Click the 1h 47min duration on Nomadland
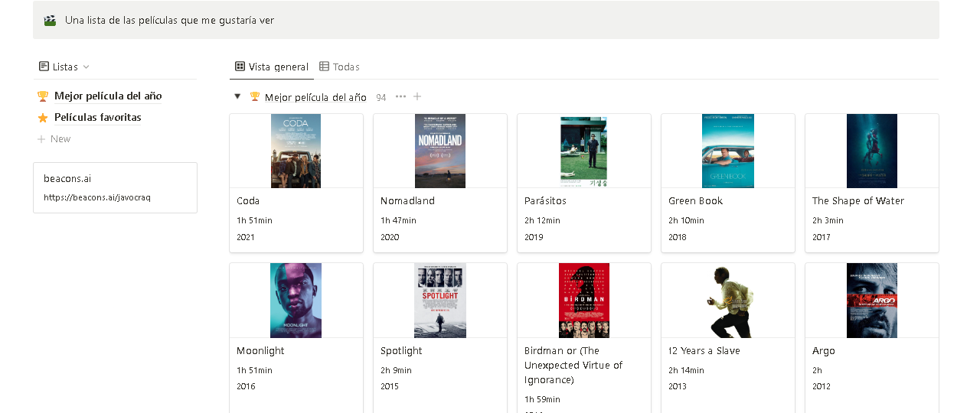Screen dimensions: 980x413 pos(398,220)
